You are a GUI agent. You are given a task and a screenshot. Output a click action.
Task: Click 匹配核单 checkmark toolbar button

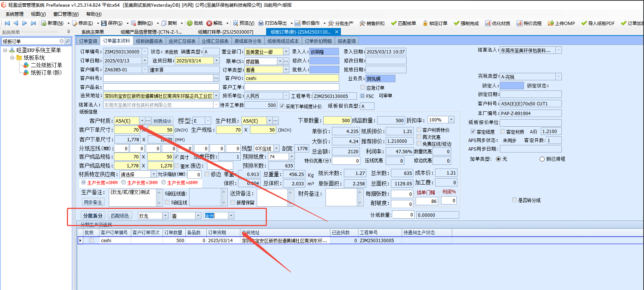point(403,23)
